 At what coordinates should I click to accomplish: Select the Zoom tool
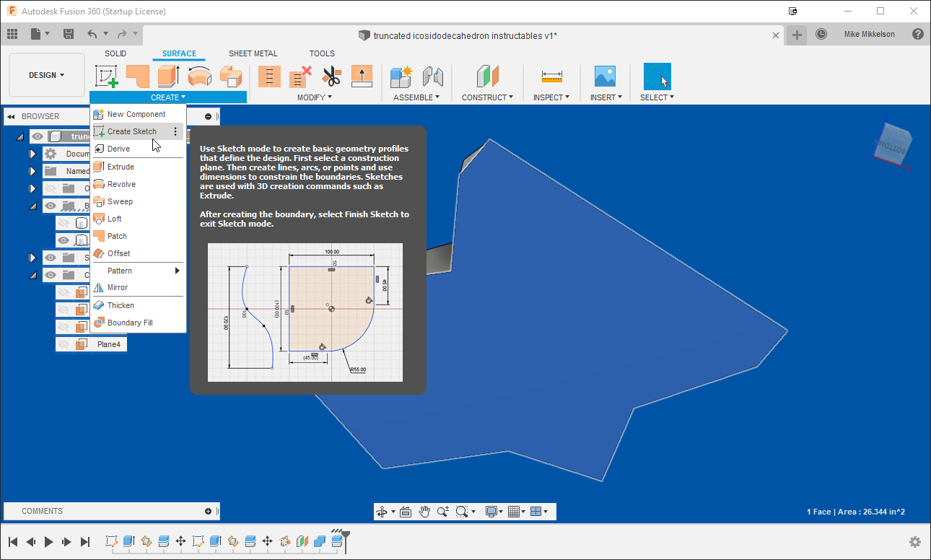tap(442, 511)
